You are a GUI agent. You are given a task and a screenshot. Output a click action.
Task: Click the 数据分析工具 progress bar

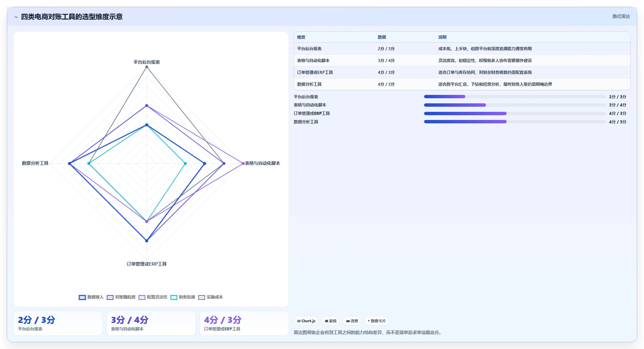pyautogui.click(x=515, y=122)
